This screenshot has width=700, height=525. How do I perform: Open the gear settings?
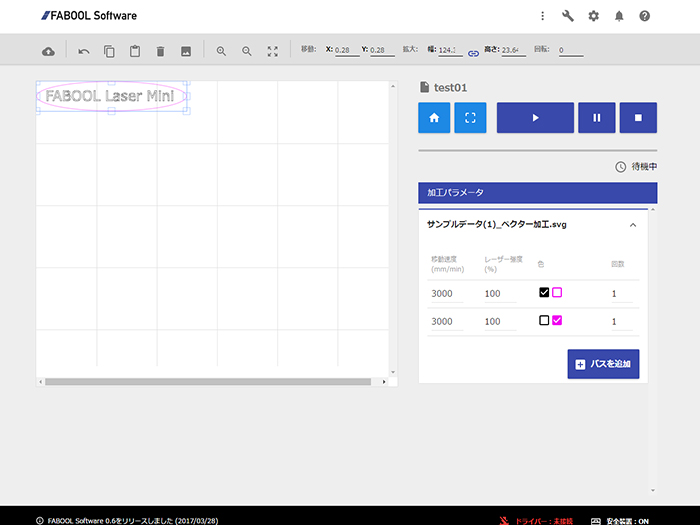pyautogui.click(x=593, y=16)
